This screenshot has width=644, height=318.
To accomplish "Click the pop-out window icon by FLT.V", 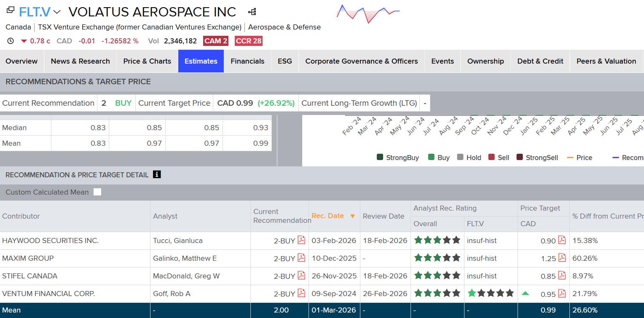I will [11, 10].
